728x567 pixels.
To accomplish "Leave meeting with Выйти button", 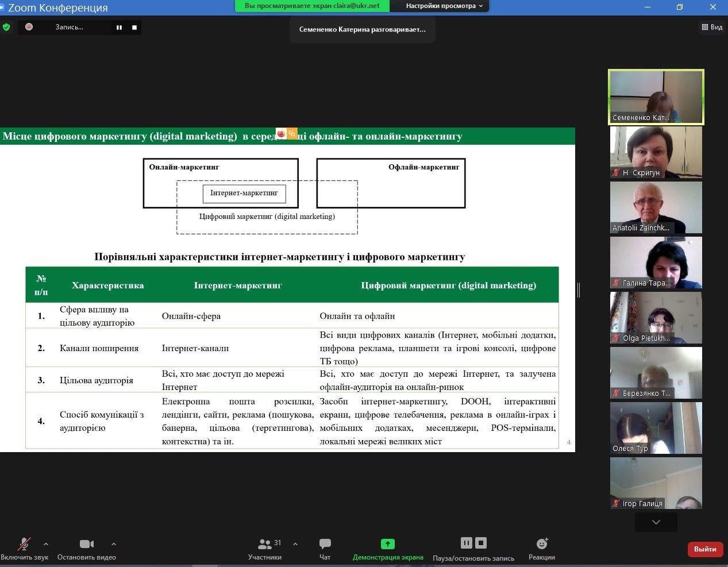I will coord(705,549).
